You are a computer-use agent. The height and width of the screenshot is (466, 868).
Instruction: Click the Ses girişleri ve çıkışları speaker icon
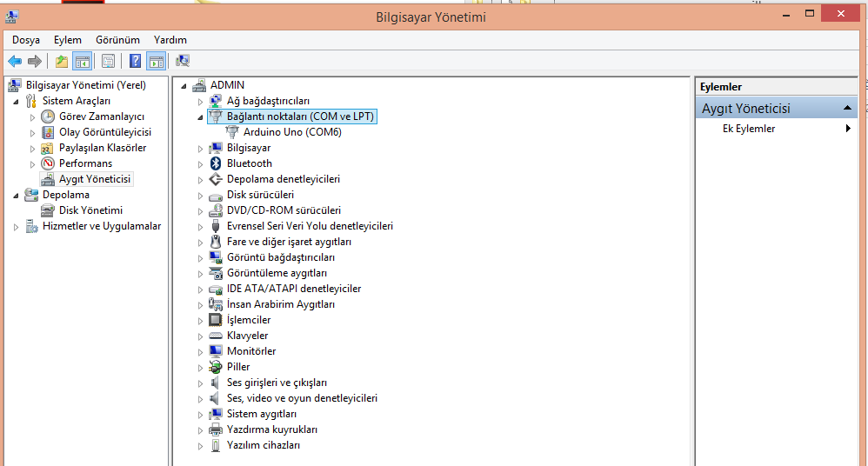[x=216, y=383]
